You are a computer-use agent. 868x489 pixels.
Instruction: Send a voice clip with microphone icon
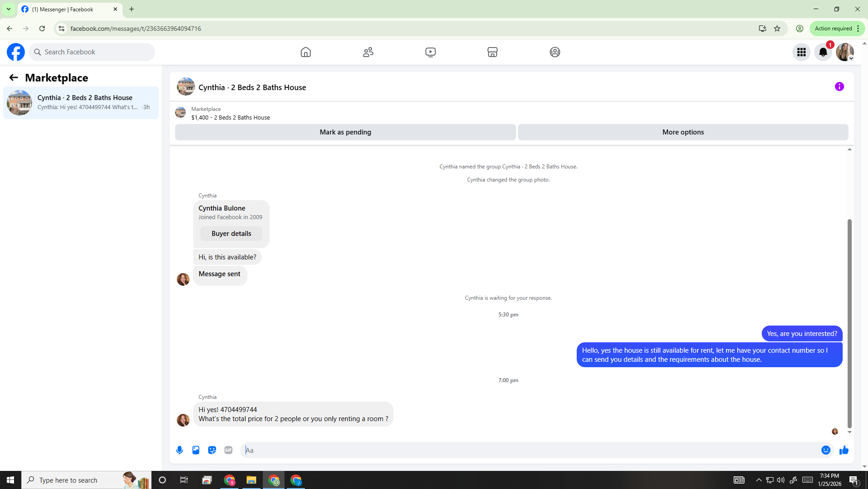tap(180, 450)
